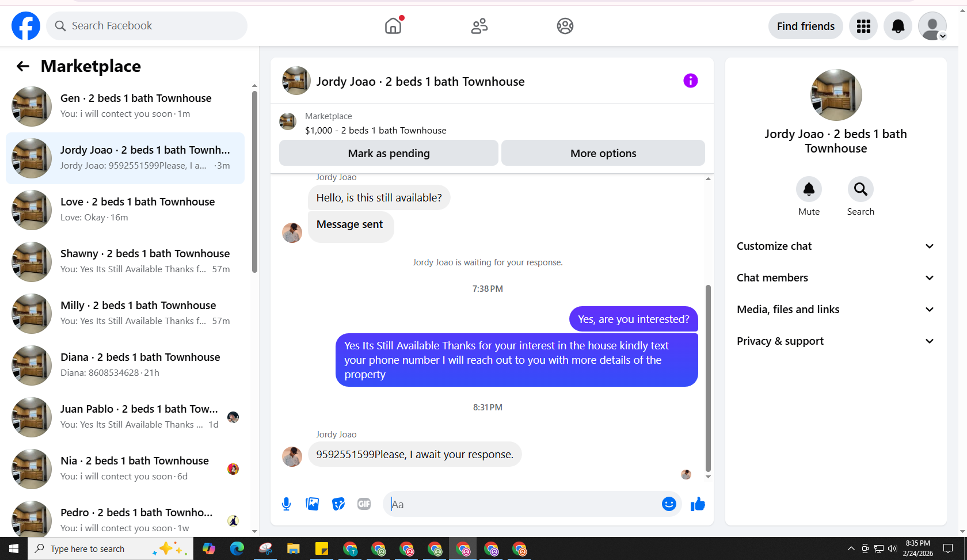The height and width of the screenshot is (560, 967).
Task: Open Sticky Notes from the taskbar
Action: tap(322, 548)
